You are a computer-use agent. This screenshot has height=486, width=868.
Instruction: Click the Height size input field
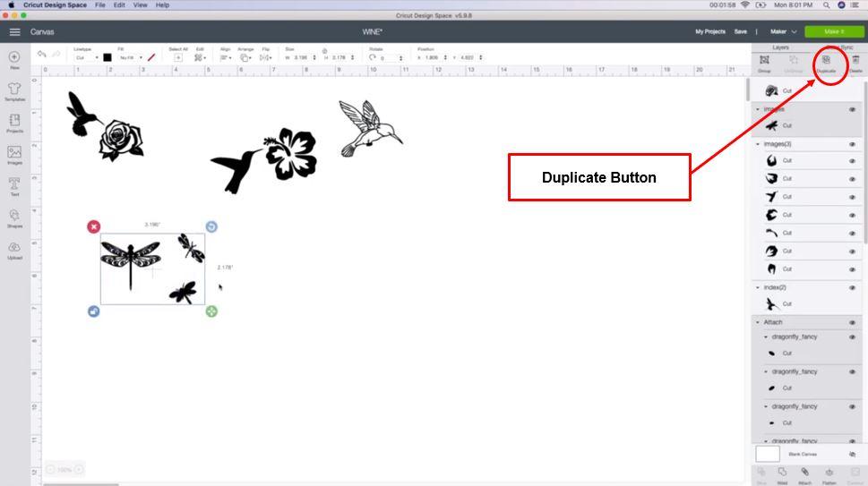click(339, 57)
